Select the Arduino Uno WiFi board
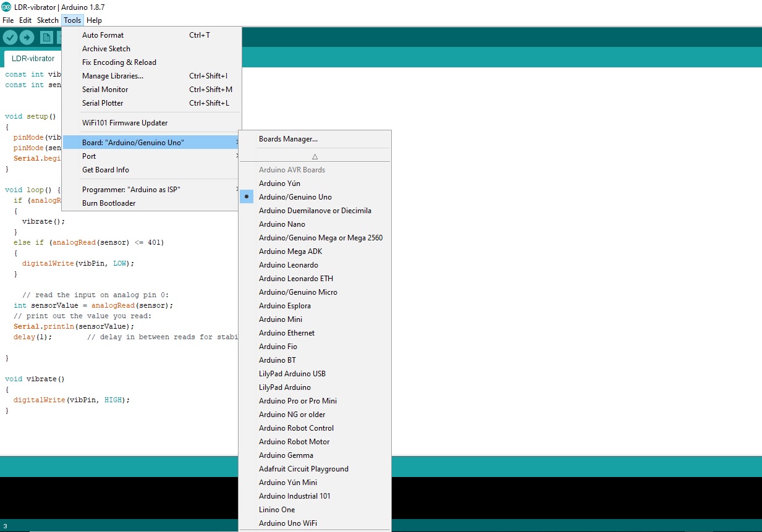 point(315,523)
